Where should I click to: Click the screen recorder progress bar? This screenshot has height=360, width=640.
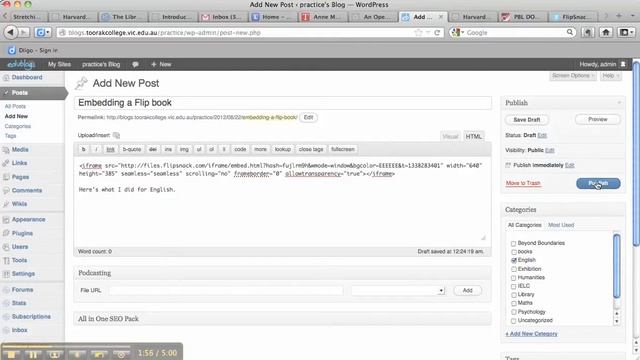click(66, 346)
